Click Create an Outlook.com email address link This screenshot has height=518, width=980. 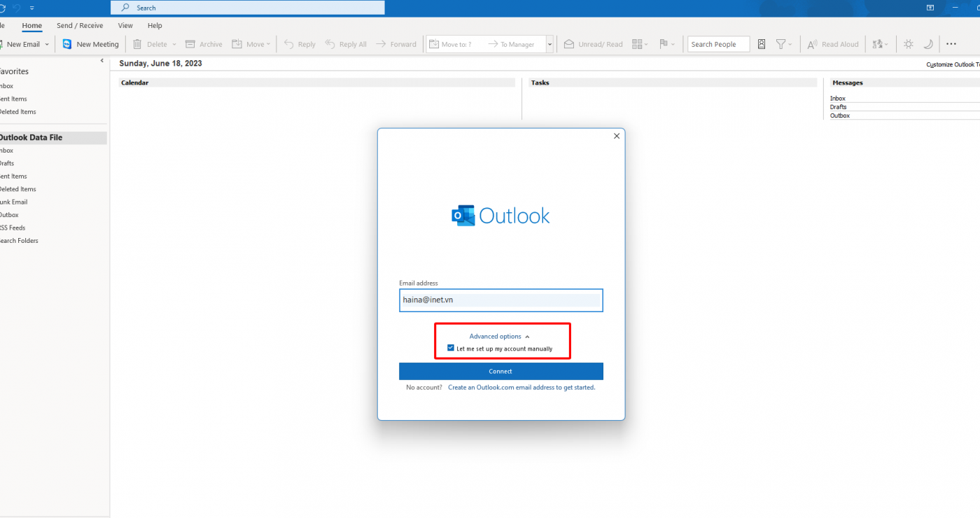click(x=521, y=387)
